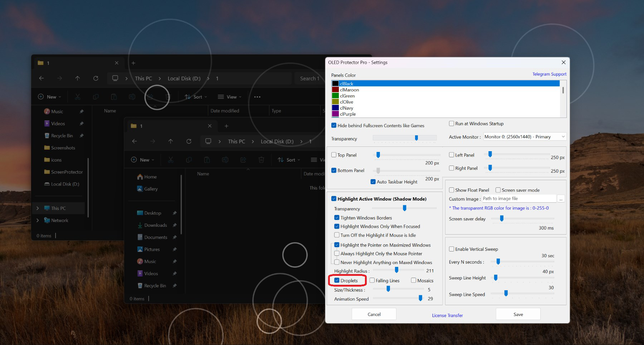Viewport: 644px width, 345px height.
Task: Enable Falling Lines effect
Action: [372, 281]
